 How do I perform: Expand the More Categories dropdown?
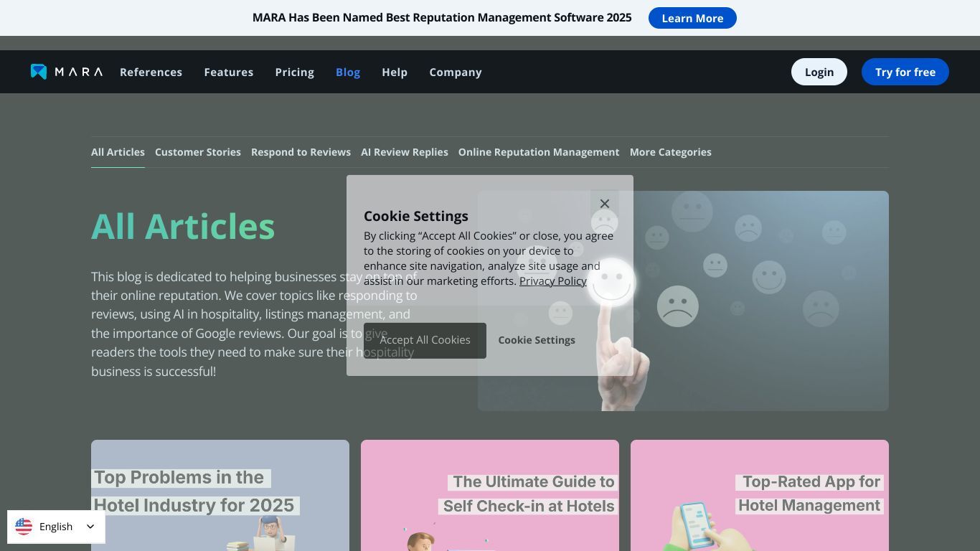click(x=671, y=152)
